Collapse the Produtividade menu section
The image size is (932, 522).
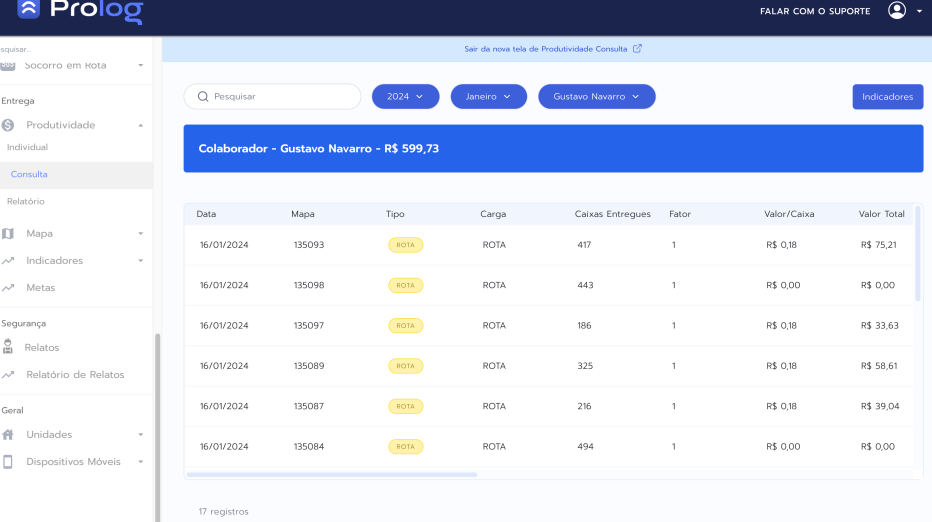pyautogui.click(x=140, y=125)
